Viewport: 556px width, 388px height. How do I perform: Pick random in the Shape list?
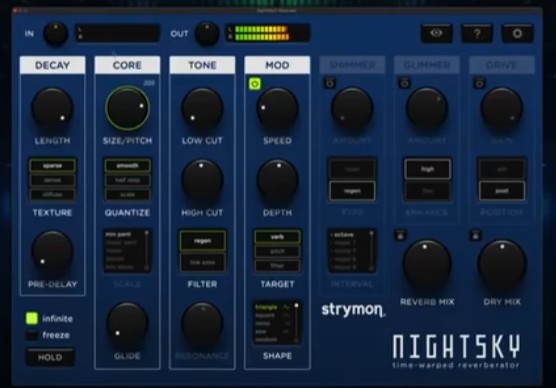(266, 339)
